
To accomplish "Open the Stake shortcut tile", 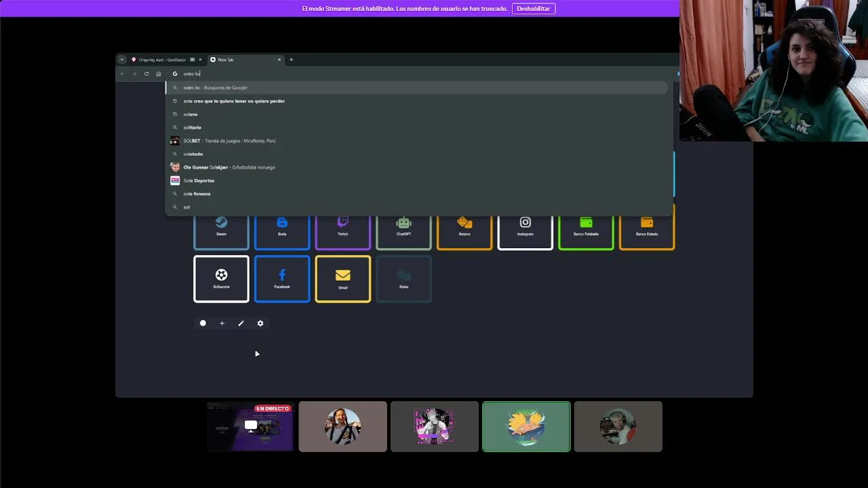I will [403, 279].
